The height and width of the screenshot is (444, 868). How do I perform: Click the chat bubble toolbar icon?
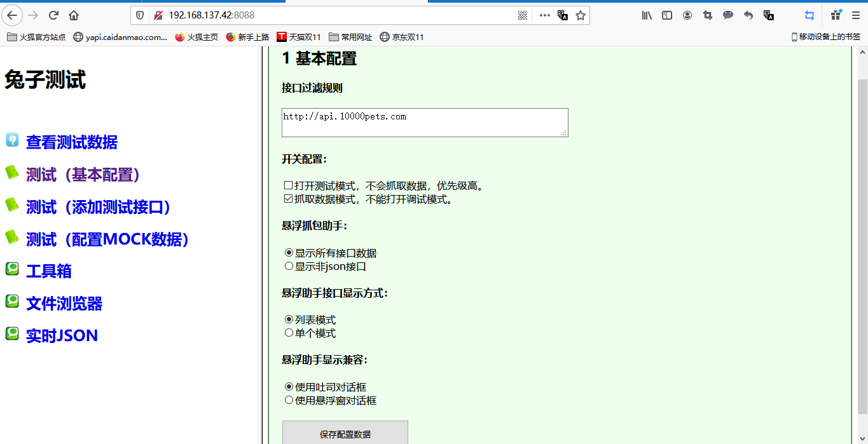(728, 15)
